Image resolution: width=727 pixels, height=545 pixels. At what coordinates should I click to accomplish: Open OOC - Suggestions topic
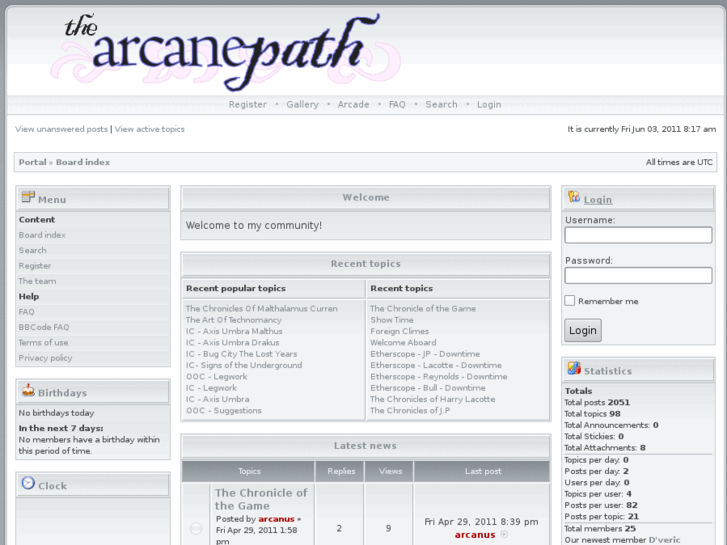coord(224,410)
